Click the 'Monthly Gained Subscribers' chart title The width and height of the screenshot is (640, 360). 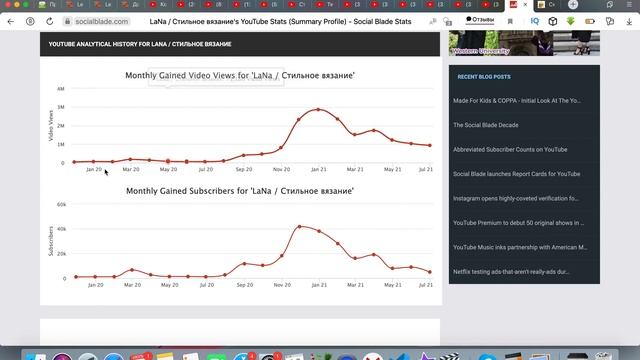point(240,191)
